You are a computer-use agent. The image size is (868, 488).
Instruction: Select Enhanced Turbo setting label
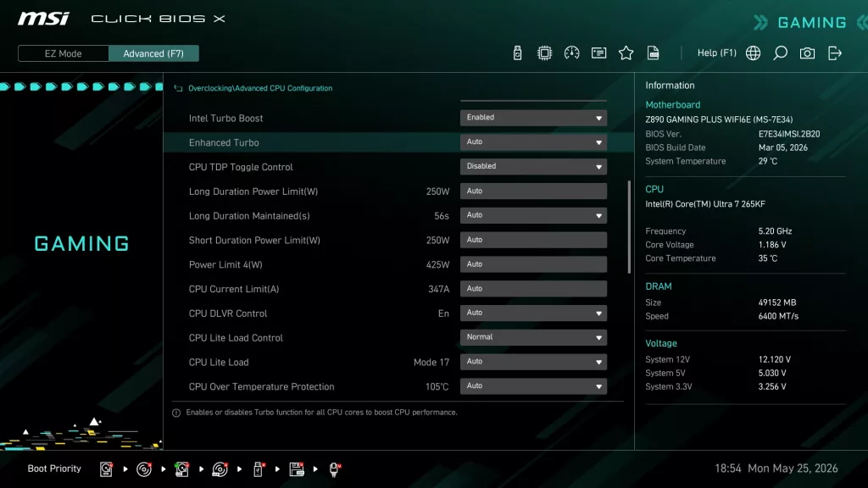[224, 142]
